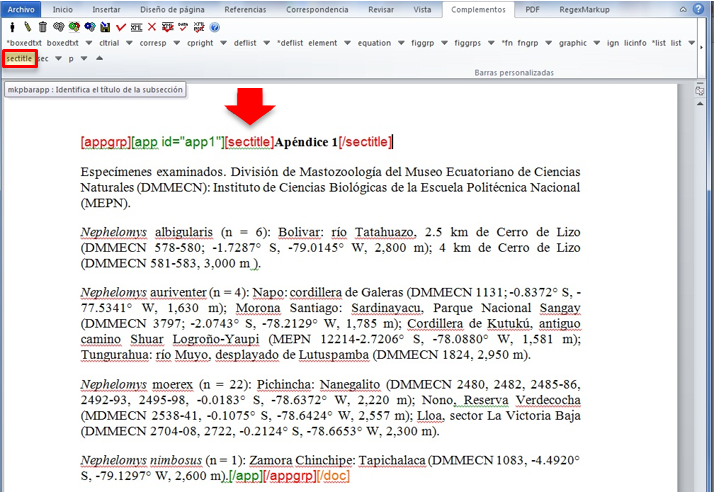714x492 pixels.
Task: Switch to the Revisar ribbon tab
Action: [381, 9]
